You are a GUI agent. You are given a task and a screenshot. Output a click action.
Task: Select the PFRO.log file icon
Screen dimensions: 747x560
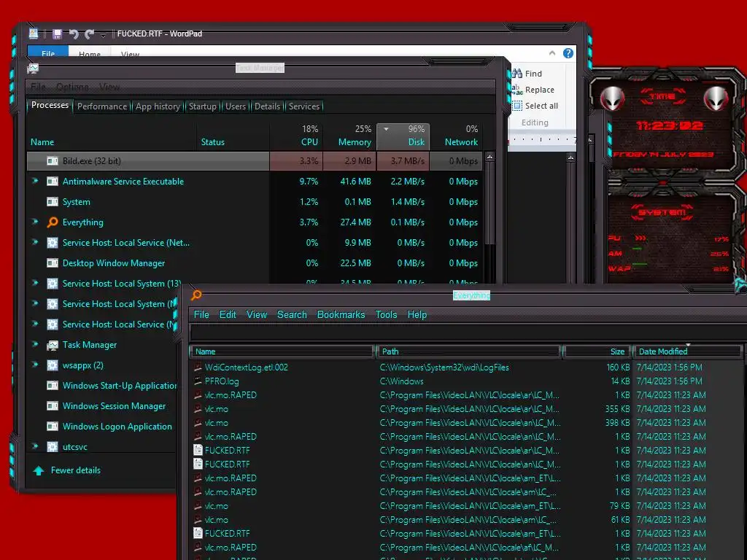[198, 381]
